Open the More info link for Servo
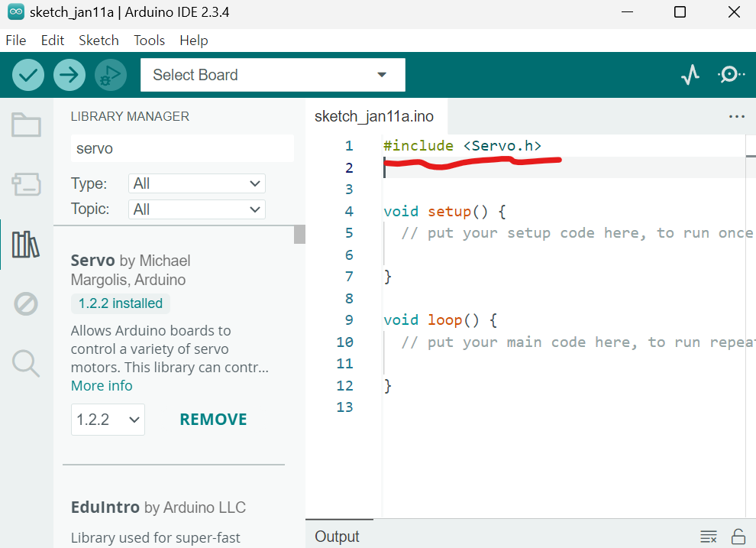Screen dimensions: 756x548 point(102,386)
